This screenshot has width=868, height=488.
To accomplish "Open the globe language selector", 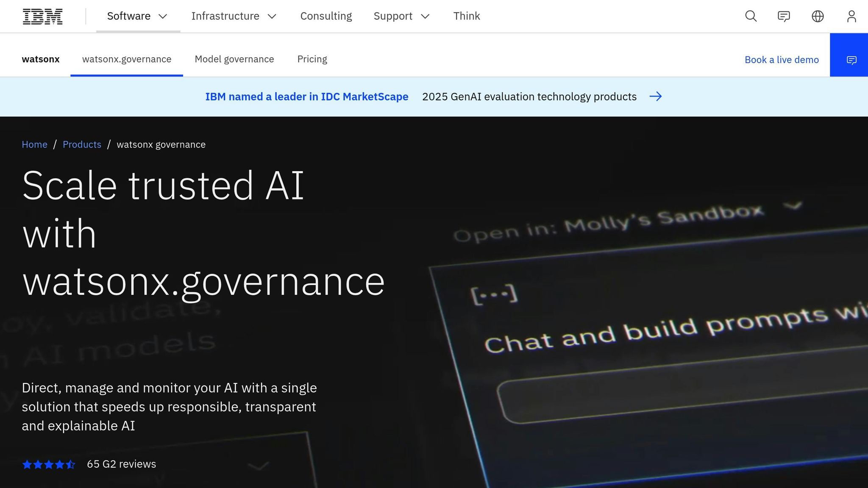I will pyautogui.click(x=818, y=16).
